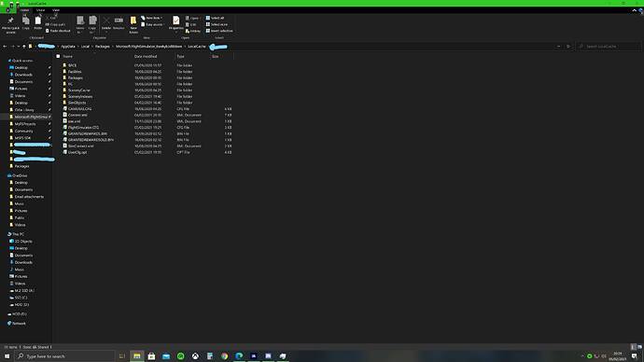Open the Windows Start menu
Image resolution: width=644 pixels, height=362 pixels.
coord(7,355)
